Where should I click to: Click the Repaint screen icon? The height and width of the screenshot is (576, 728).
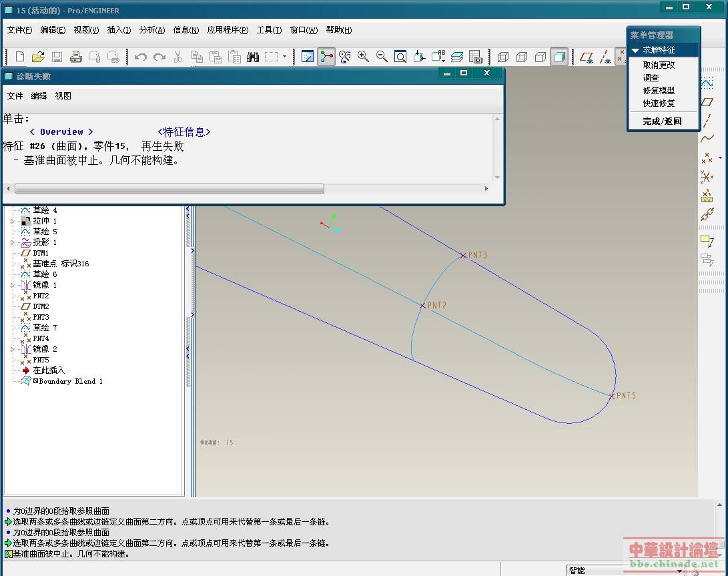pyautogui.click(x=308, y=57)
